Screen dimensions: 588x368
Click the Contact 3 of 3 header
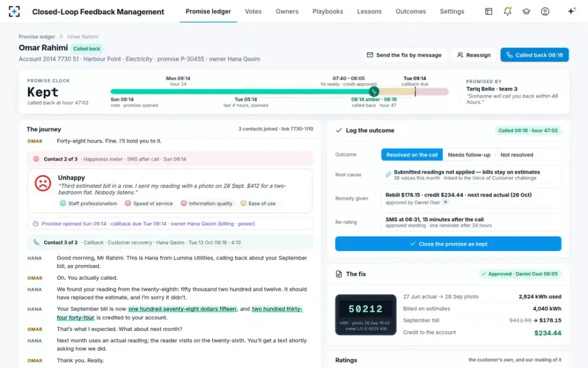coord(170,242)
